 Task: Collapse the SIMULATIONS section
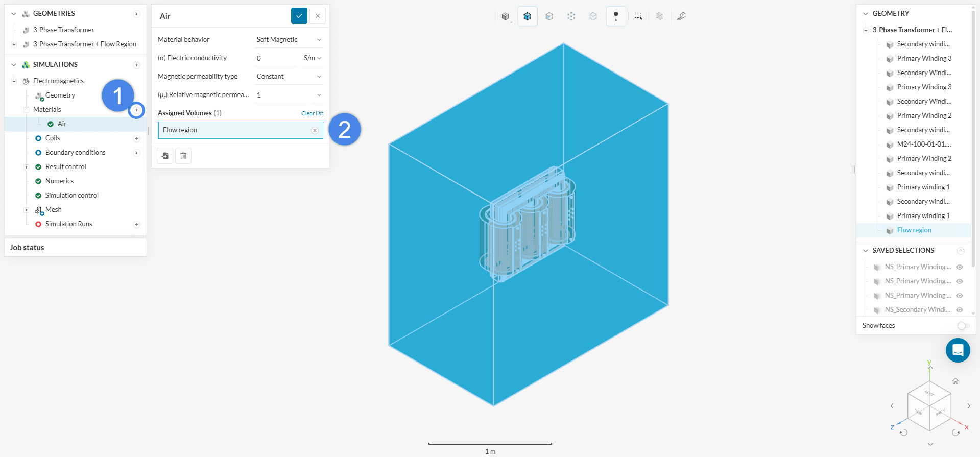[x=14, y=65]
